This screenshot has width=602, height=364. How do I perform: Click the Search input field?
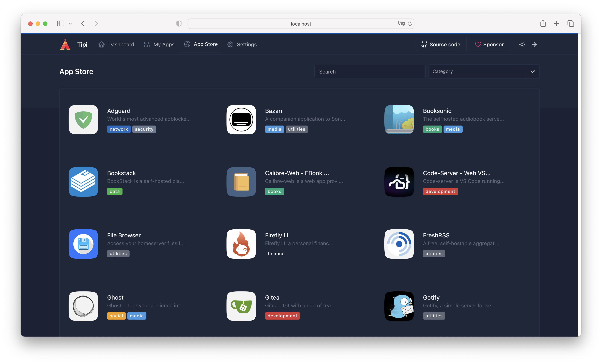pos(369,71)
